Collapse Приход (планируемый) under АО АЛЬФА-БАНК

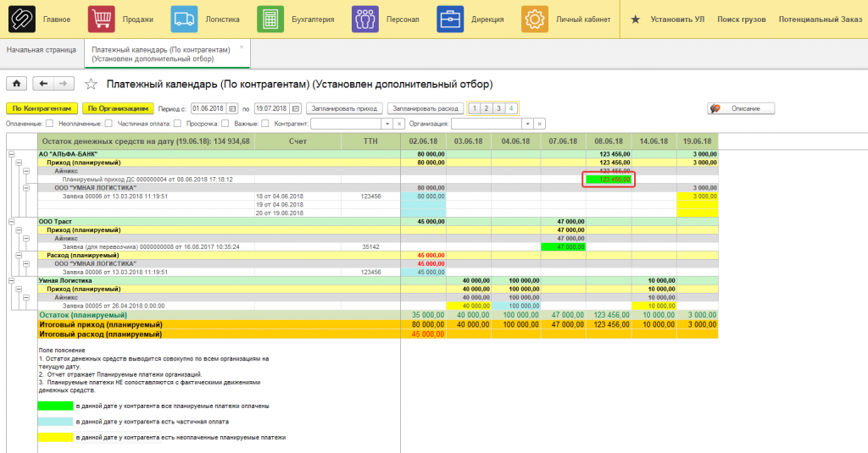click(19, 163)
